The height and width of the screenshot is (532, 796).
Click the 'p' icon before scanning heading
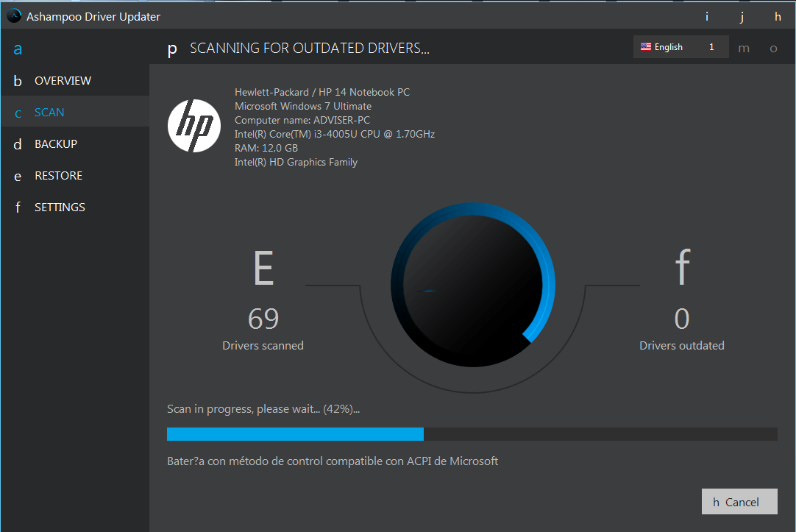point(172,49)
